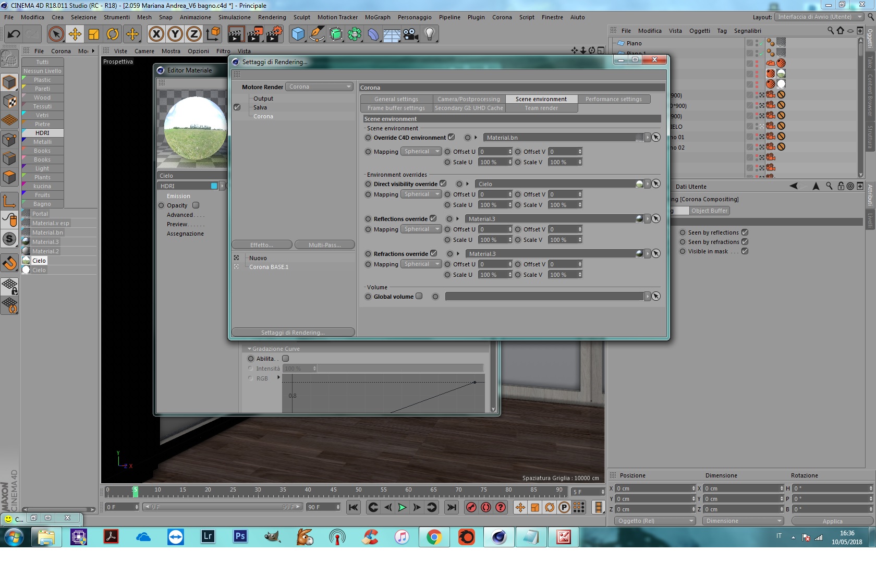The height and width of the screenshot is (588, 876).
Task: Toggle the Opacity checkbox in Material Editor
Action: click(x=196, y=205)
